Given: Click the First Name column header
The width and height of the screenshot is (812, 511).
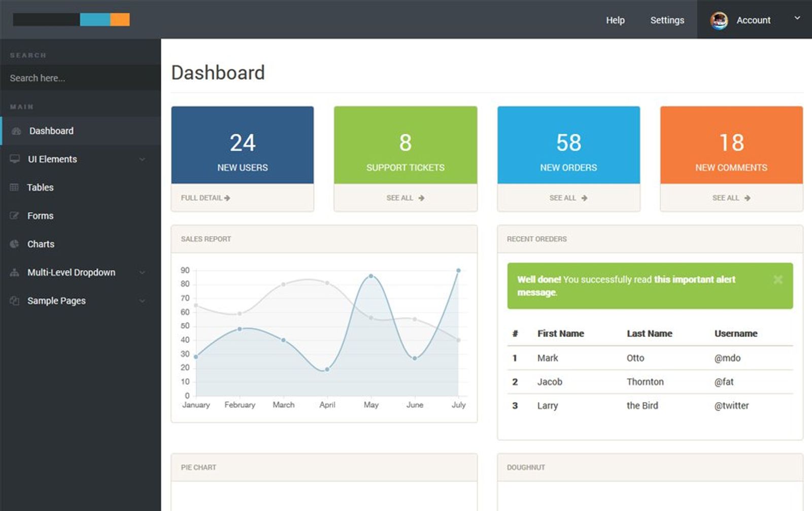Looking at the screenshot, I should pos(561,334).
